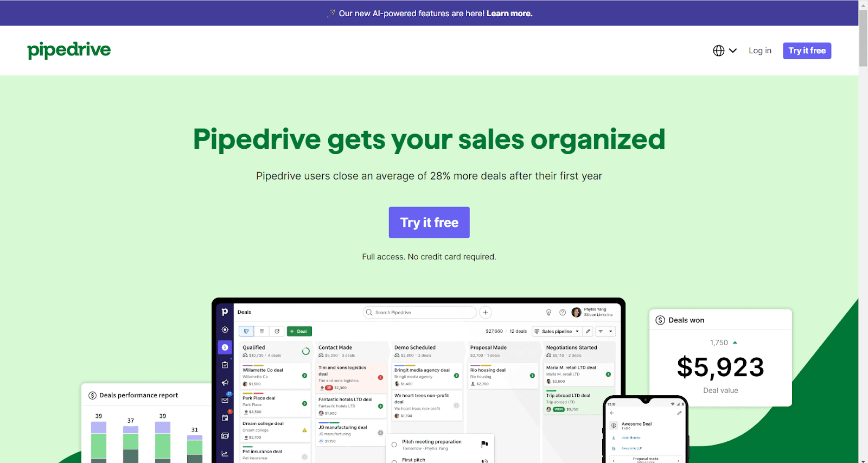
Task: Open the Projects clipboard icon in sidebar
Action: [225, 365]
